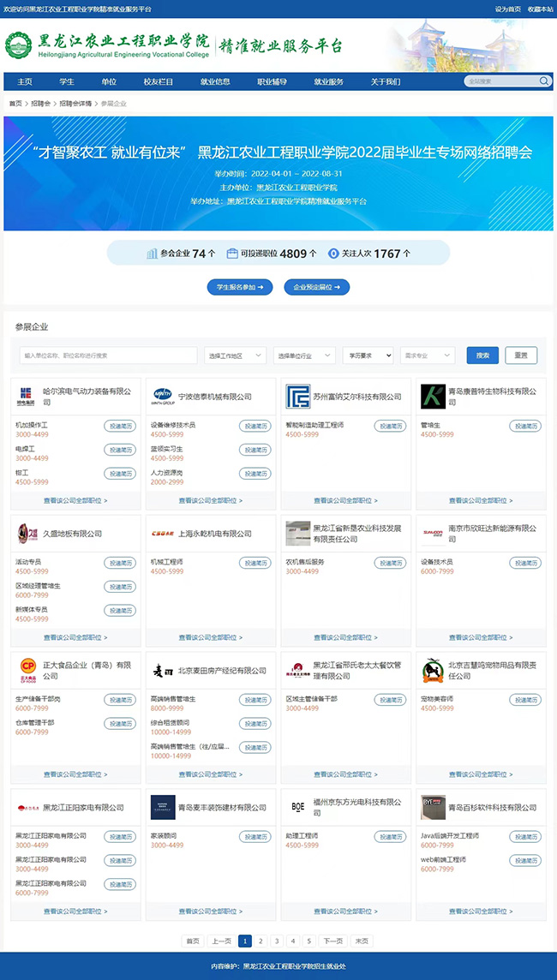557x980 pixels.
Task: Open the Minth Group company logo
Action: 164,397
